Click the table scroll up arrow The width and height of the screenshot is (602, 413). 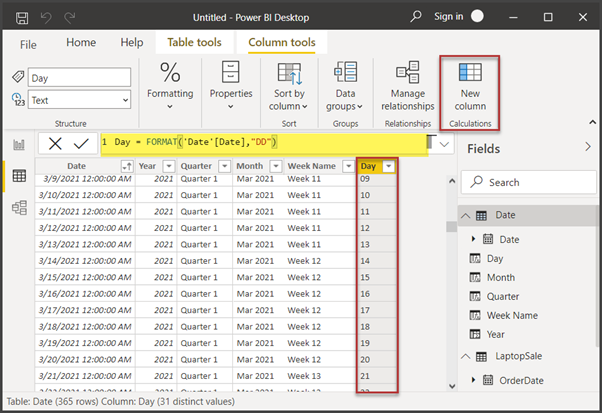point(452,181)
